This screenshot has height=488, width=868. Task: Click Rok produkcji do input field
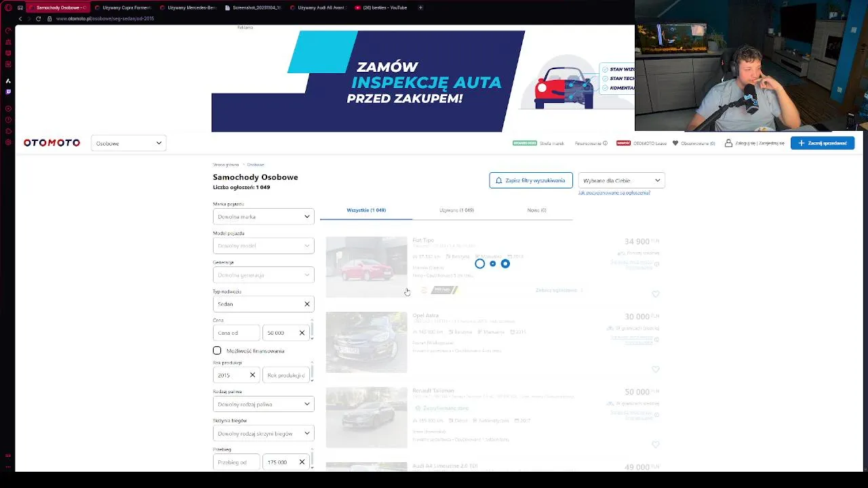[285, 375]
